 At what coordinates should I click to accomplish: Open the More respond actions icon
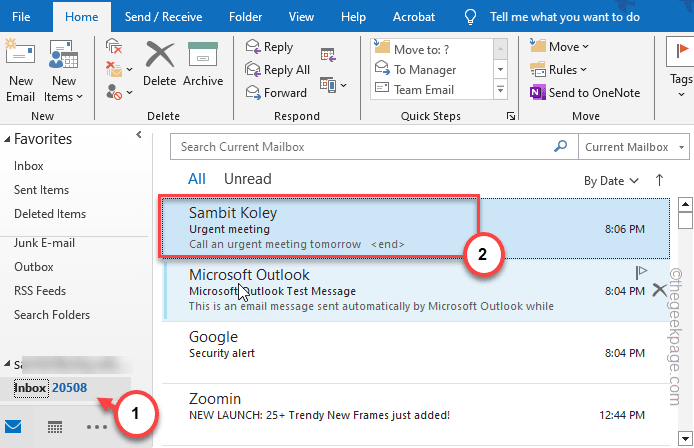[x=333, y=85]
